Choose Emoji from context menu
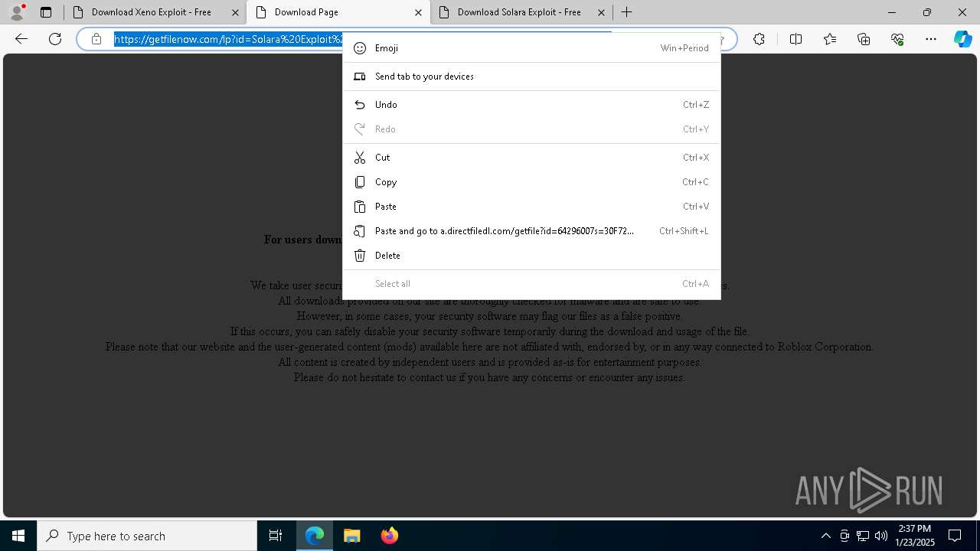This screenshot has width=980, height=551. [531, 47]
